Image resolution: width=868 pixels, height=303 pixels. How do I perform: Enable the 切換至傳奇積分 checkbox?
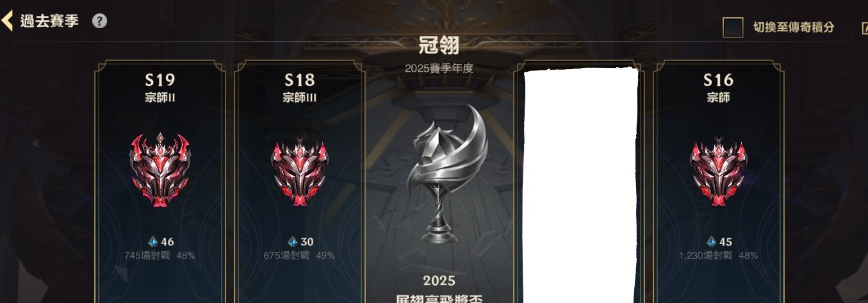pos(733,28)
